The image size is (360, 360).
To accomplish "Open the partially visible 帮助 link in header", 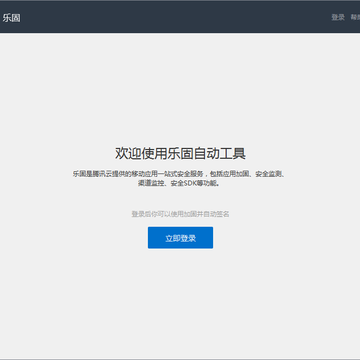I will coord(355,17).
